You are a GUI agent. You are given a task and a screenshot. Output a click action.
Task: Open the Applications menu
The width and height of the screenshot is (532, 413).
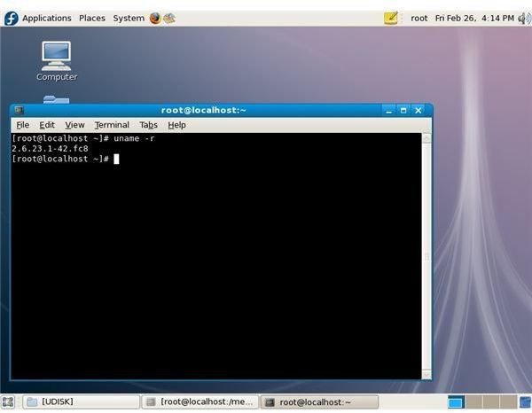click(47, 18)
